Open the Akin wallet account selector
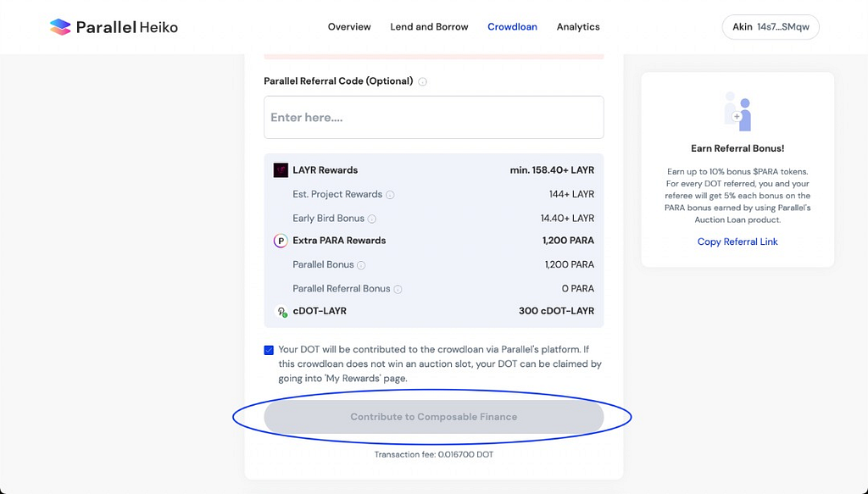 point(770,27)
